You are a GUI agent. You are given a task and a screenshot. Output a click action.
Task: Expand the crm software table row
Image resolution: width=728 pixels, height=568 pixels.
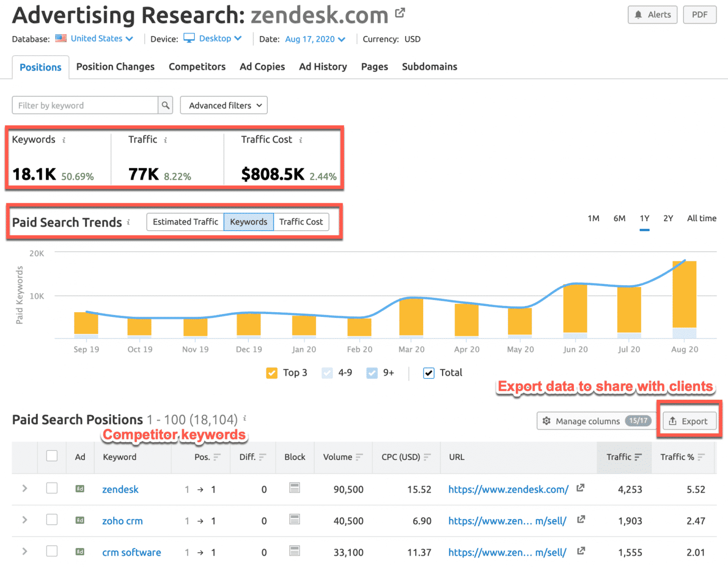(24, 551)
